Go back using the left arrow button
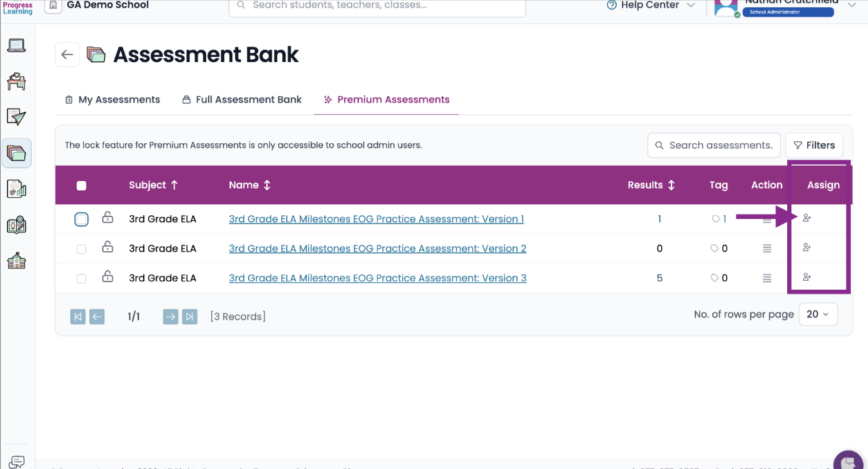This screenshot has width=868, height=469. point(67,55)
